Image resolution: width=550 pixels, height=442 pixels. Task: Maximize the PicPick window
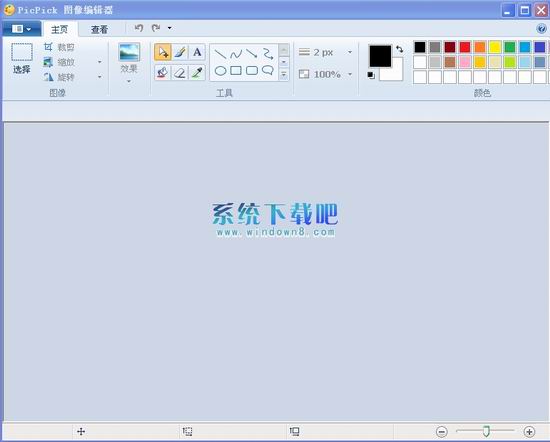point(525,11)
